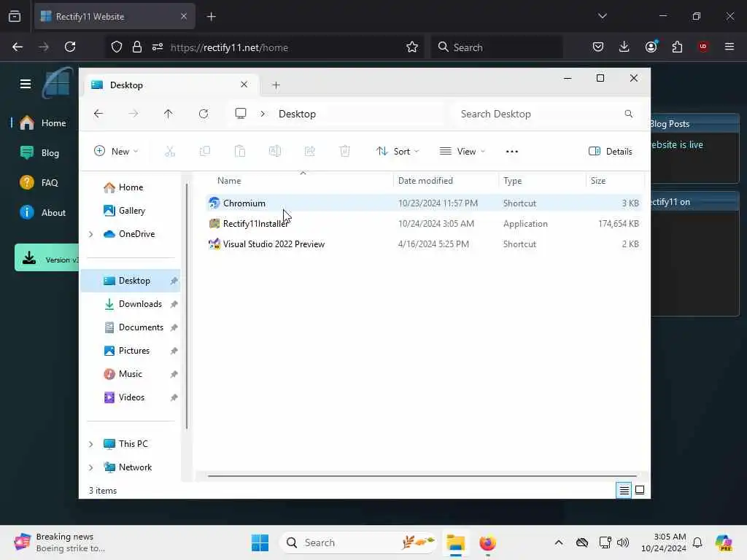Open uBlock Origin extension icon
Screen dimensions: 747x560
coord(703,47)
